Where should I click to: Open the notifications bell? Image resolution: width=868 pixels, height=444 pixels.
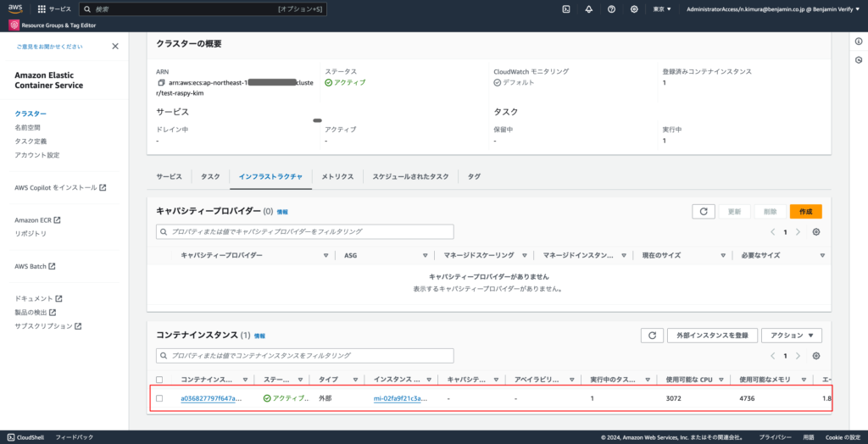[589, 9]
